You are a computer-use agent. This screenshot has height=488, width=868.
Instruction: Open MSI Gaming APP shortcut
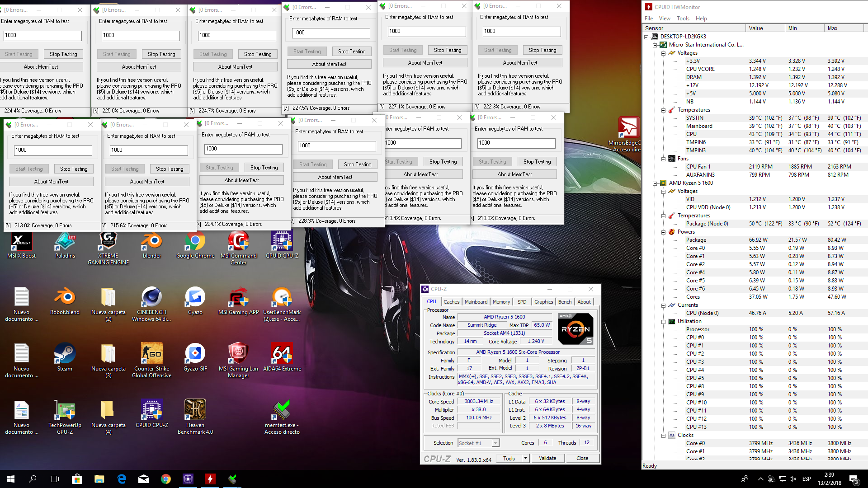[x=239, y=301]
